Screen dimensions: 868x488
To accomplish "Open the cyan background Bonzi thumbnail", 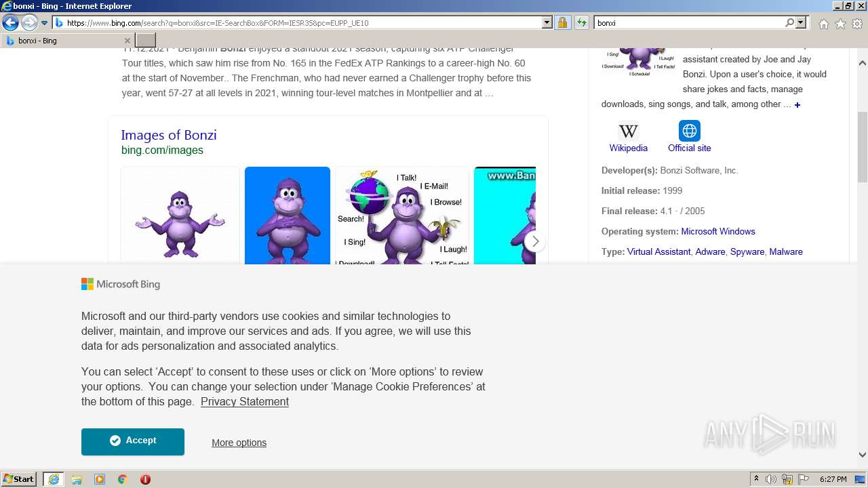I will click(x=505, y=216).
